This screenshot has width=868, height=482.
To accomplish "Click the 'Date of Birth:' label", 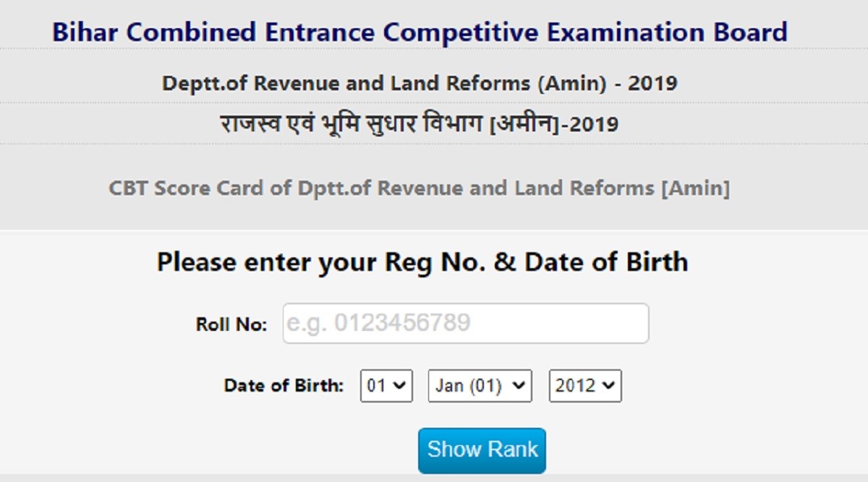I will pyautogui.click(x=284, y=386).
